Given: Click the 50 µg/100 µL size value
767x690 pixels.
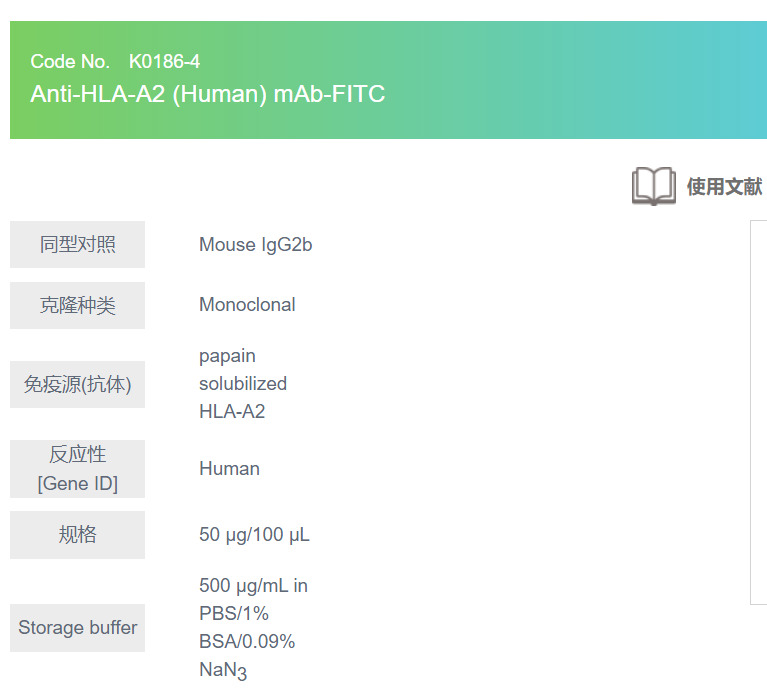Looking at the screenshot, I should [254, 535].
